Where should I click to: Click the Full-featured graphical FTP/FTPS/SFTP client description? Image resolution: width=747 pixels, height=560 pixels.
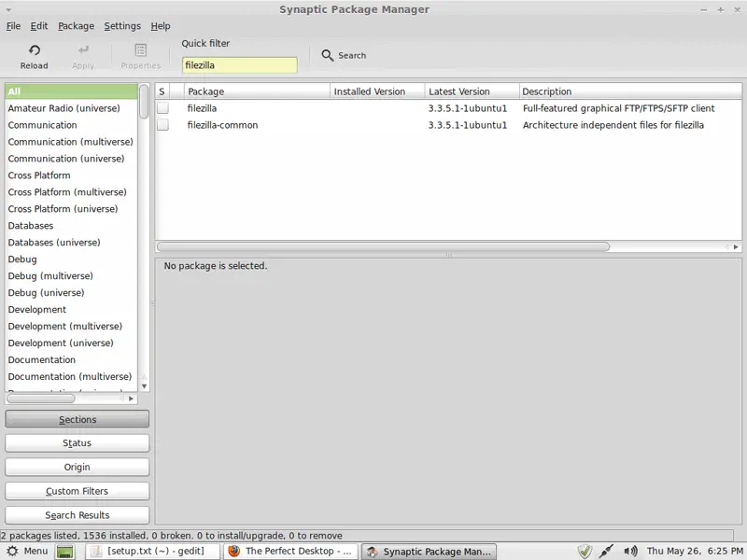(619, 108)
